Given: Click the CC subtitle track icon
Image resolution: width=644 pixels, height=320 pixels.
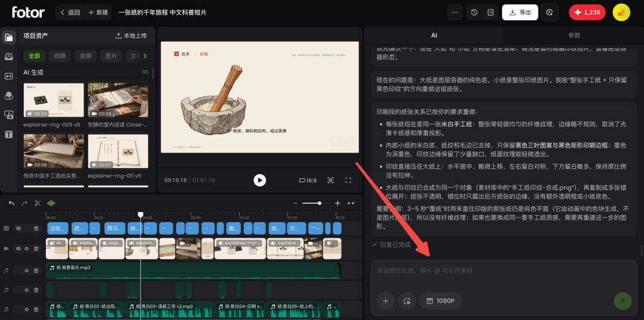Looking at the screenshot, I should click(6, 228).
